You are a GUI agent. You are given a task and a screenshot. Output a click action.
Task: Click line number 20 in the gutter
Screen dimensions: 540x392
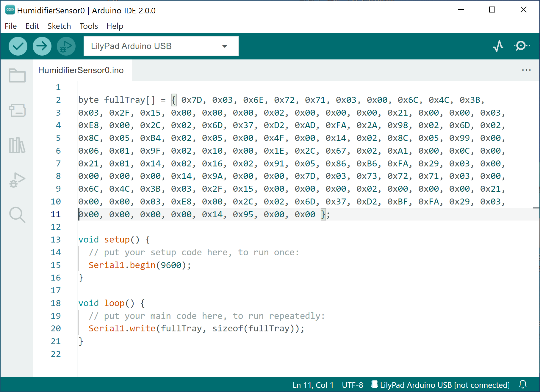click(x=56, y=328)
